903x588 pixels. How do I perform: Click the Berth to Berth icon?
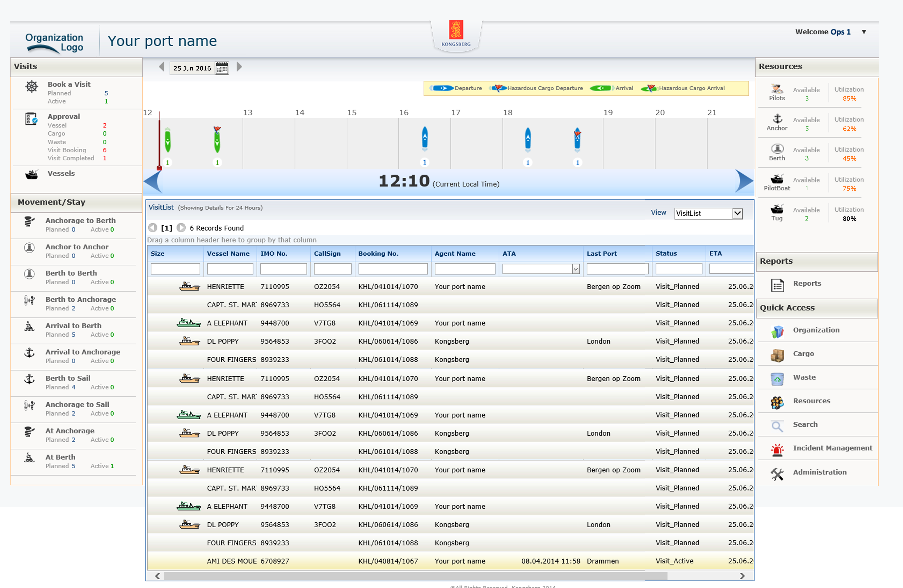pyautogui.click(x=29, y=274)
